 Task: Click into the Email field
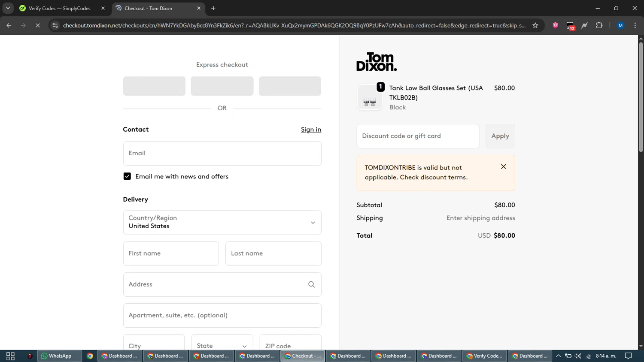click(x=222, y=154)
